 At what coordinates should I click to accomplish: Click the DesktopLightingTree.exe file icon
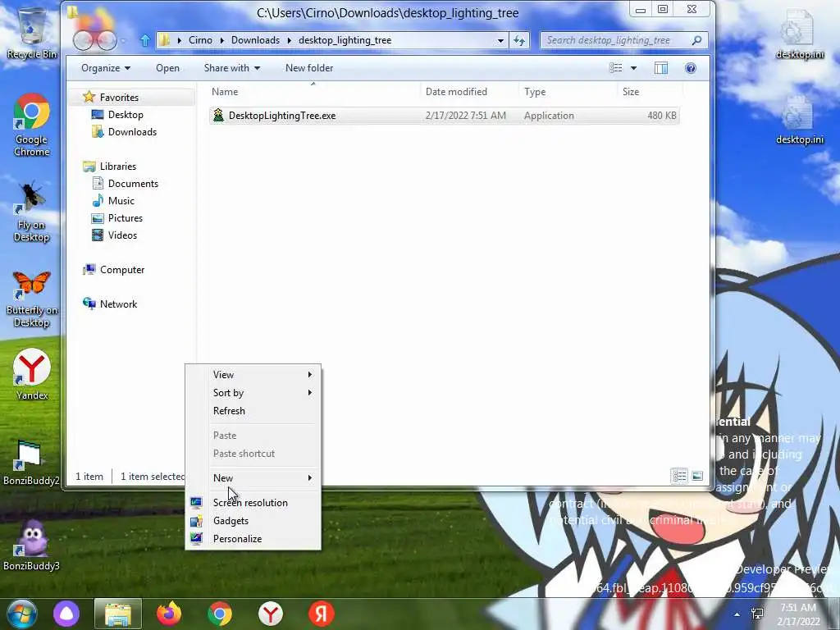point(218,115)
